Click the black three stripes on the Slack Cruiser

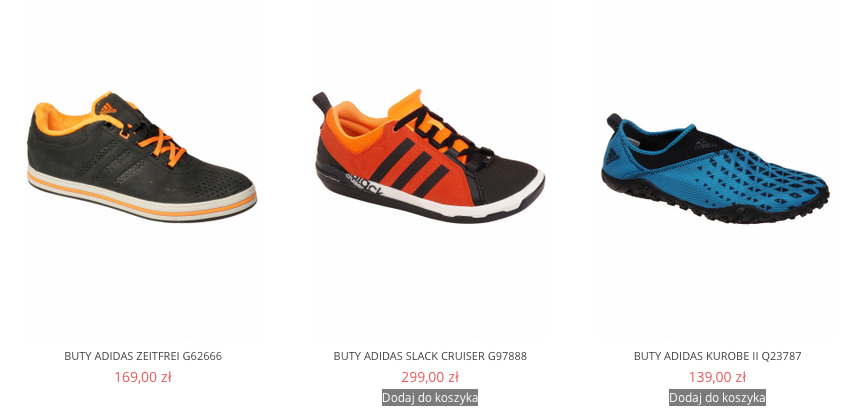[x=413, y=166]
